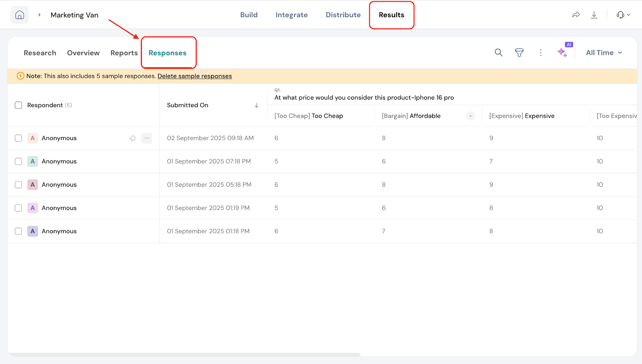Screen dimensions: 642x364
Task: Click the share arrow icon
Action: pyautogui.click(x=576, y=15)
